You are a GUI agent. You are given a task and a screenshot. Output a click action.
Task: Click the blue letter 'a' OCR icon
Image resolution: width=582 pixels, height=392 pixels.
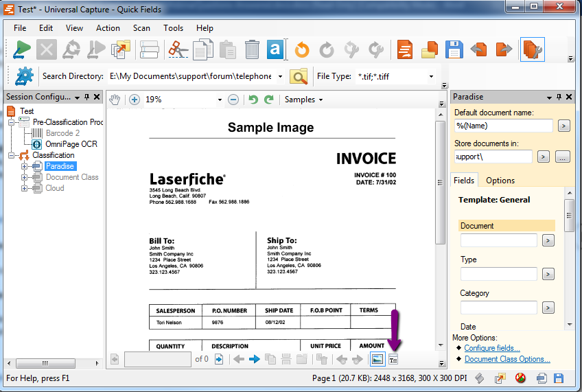click(275, 49)
